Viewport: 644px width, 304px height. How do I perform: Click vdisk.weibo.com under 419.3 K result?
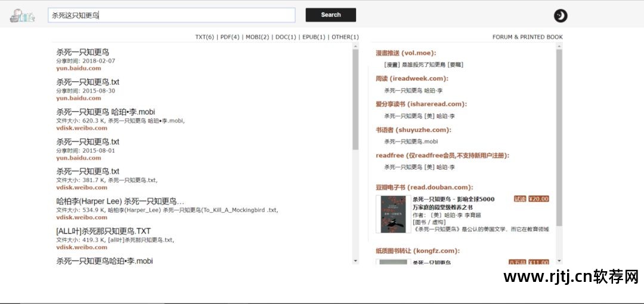(x=82, y=247)
